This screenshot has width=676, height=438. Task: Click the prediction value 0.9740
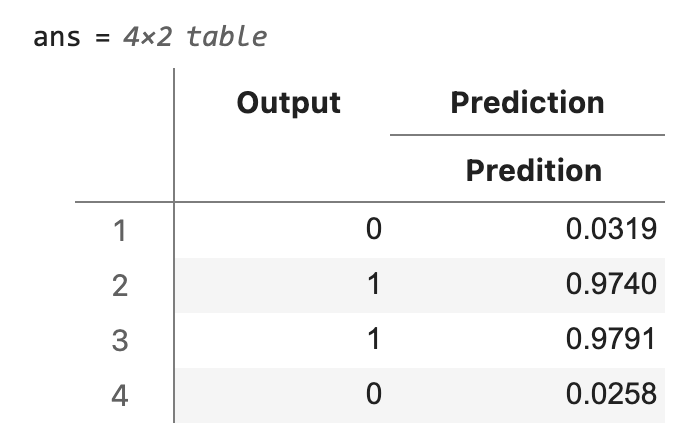611,286
